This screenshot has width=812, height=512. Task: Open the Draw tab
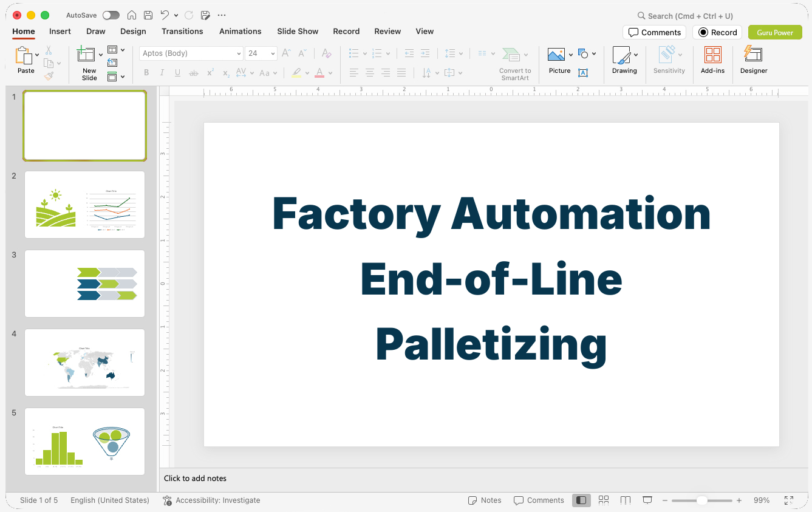click(96, 31)
